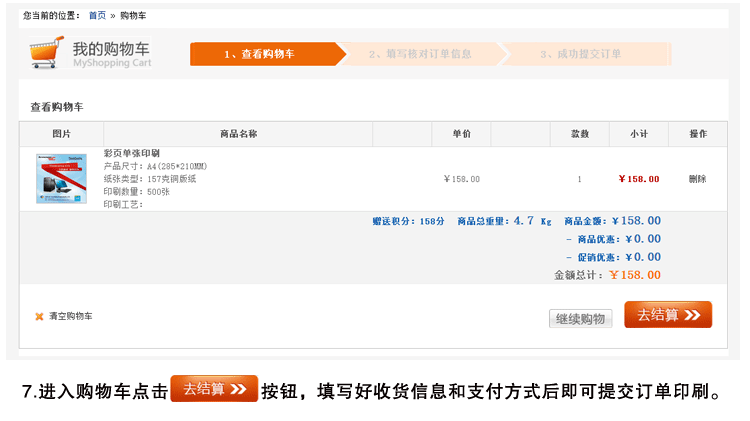
Task: Click the 小计 column header
Action: click(638, 134)
